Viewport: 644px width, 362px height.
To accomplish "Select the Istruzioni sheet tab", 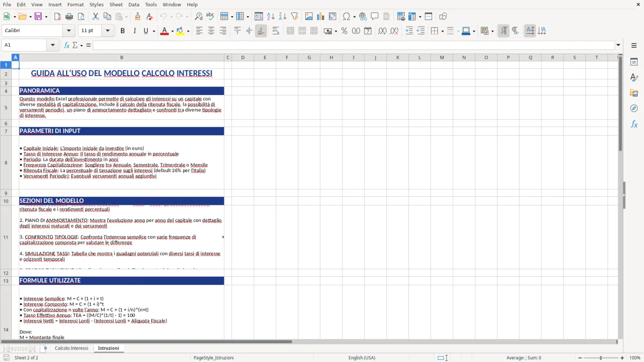I will pyautogui.click(x=108, y=349).
